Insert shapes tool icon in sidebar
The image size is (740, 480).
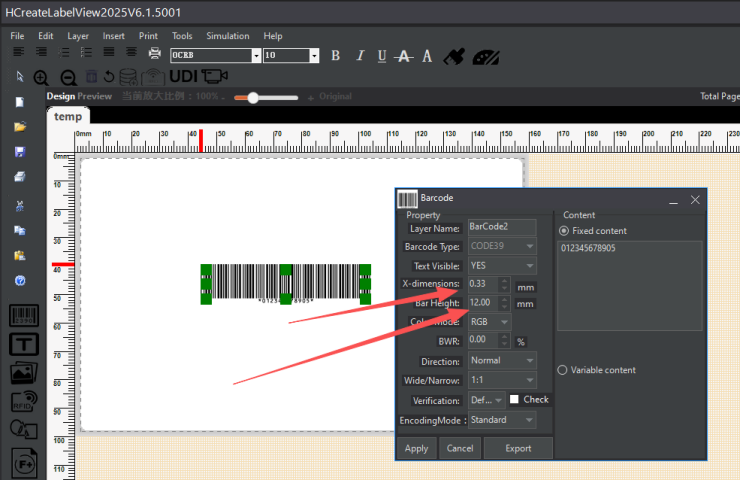(24, 429)
